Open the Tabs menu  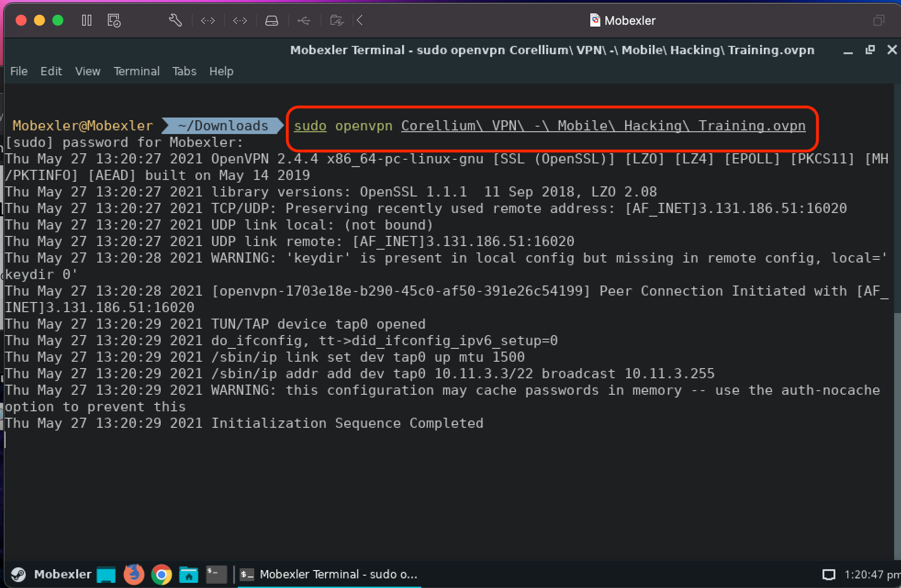coord(184,71)
